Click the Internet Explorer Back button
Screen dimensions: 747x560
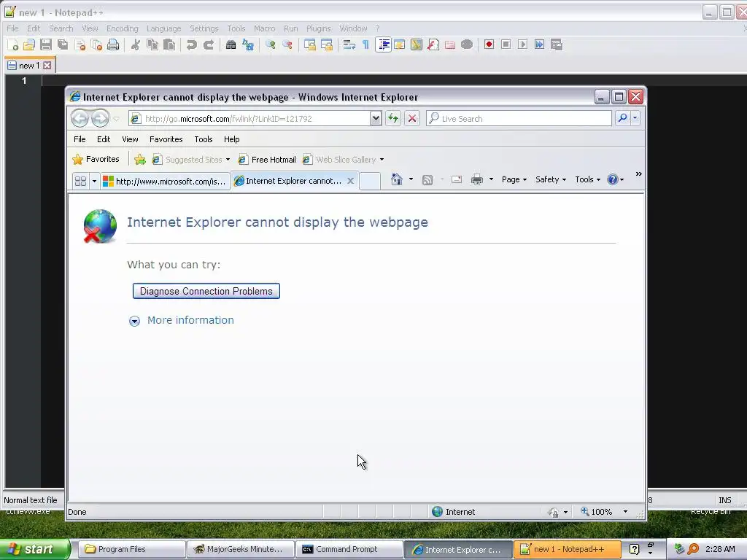pyautogui.click(x=80, y=118)
